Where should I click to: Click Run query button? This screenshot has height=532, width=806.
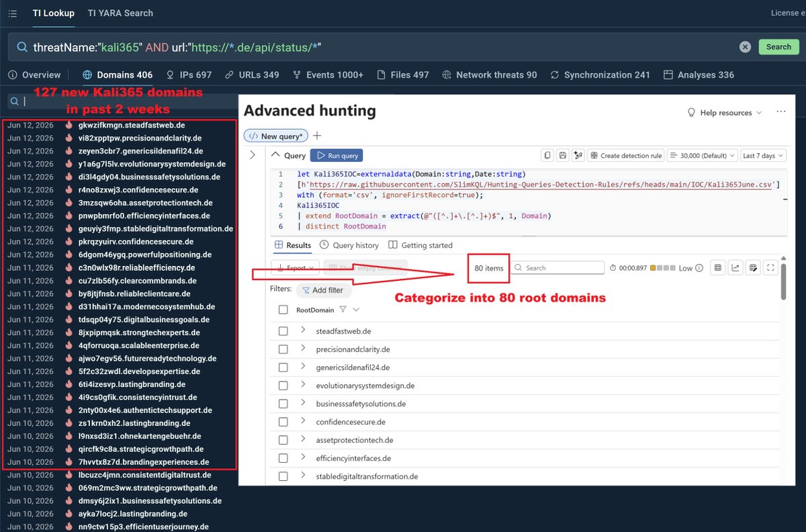point(337,155)
